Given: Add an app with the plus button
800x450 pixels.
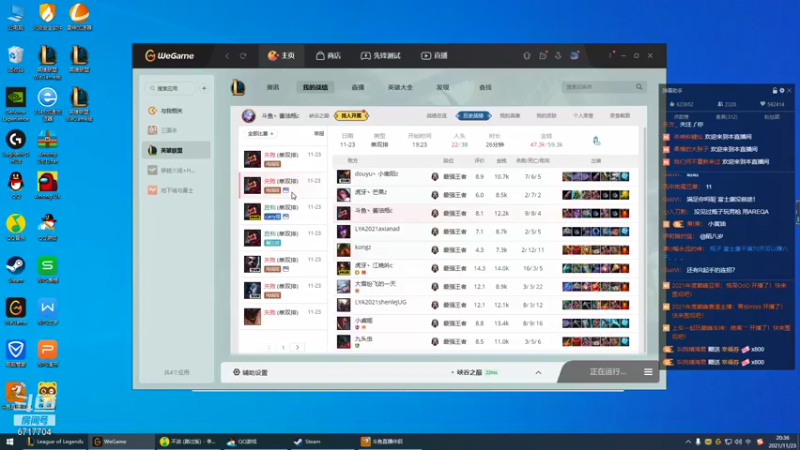Looking at the screenshot, I should click(x=204, y=88).
